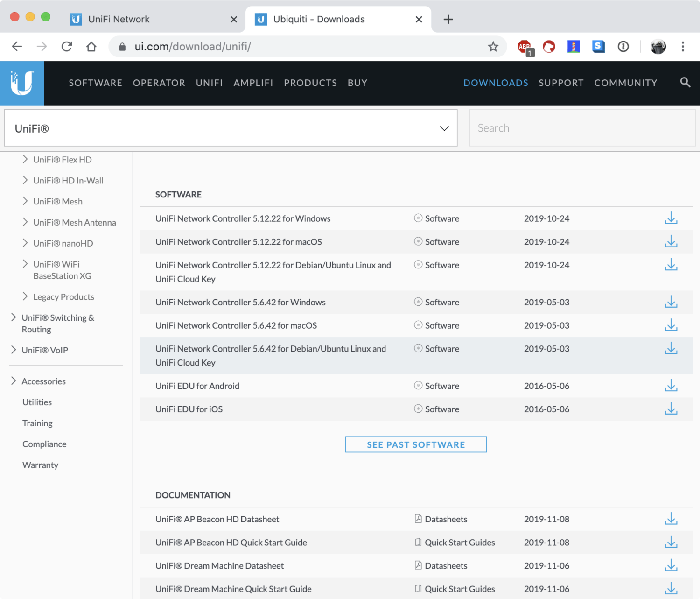Open the PRODUCTS nav menu
The width and height of the screenshot is (700, 599).
pos(310,83)
